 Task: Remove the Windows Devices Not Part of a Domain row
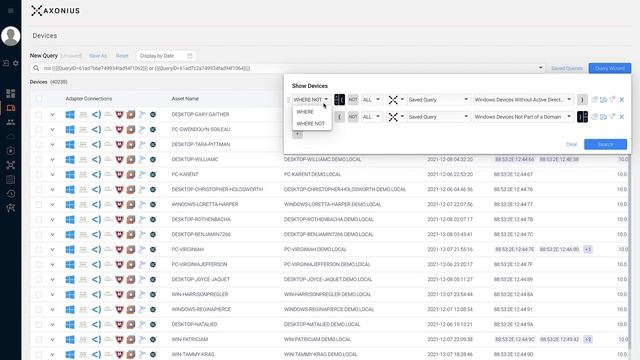622,117
